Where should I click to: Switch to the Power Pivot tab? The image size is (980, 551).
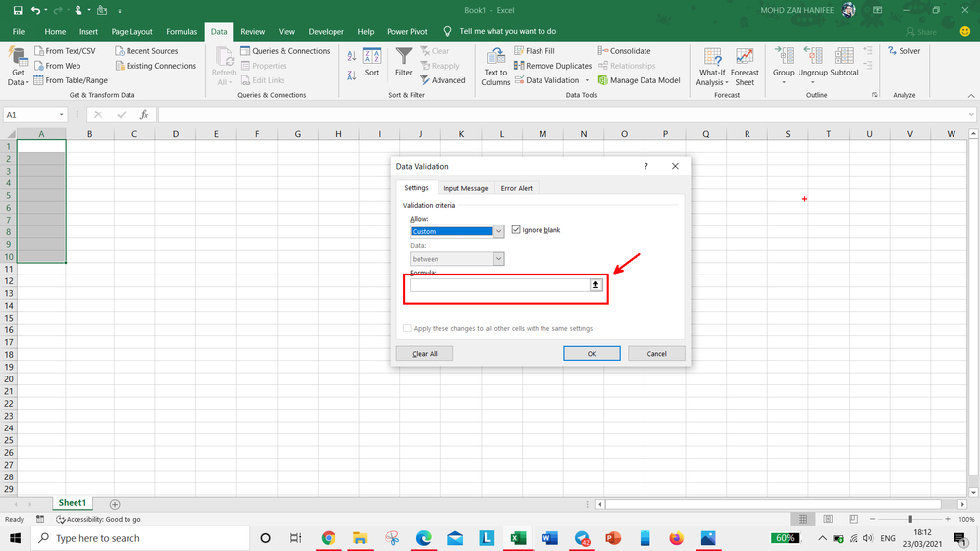coord(407,31)
